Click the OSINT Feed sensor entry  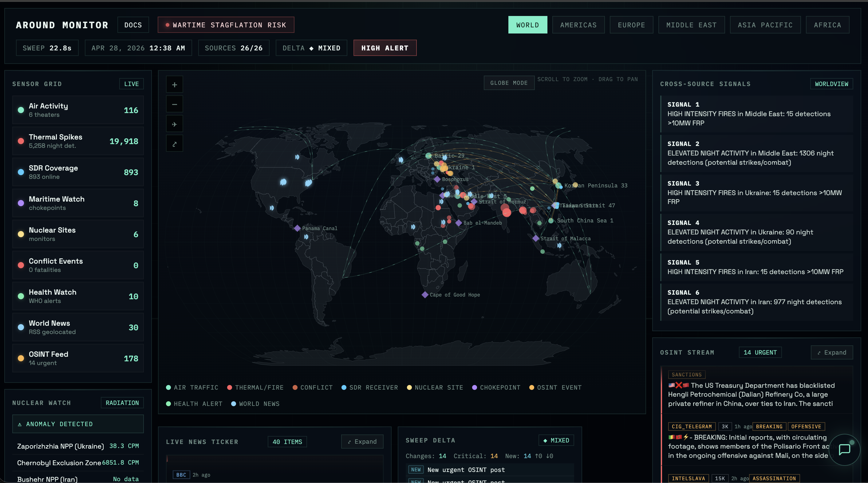pos(77,358)
